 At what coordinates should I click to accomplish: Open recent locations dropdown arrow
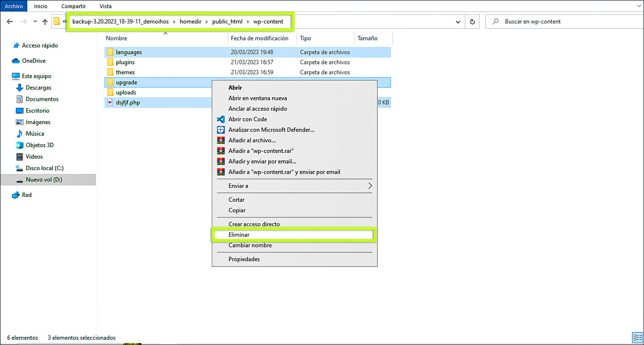coord(35,22)
